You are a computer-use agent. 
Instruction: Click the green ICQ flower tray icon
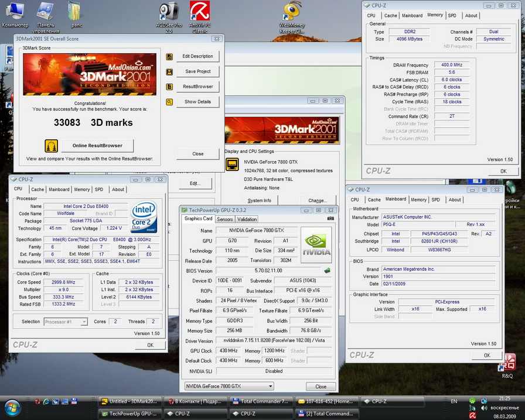click(472, 401)
